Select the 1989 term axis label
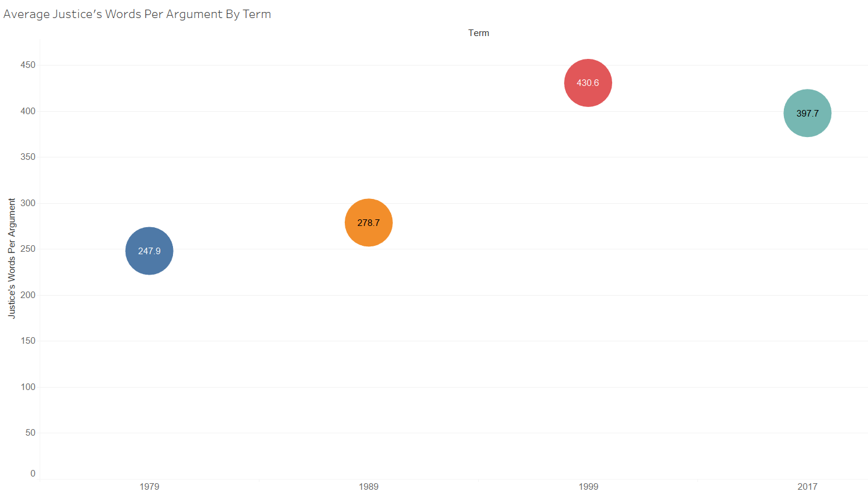This screenshot has height=497, width=868. (x=368, y=486)
